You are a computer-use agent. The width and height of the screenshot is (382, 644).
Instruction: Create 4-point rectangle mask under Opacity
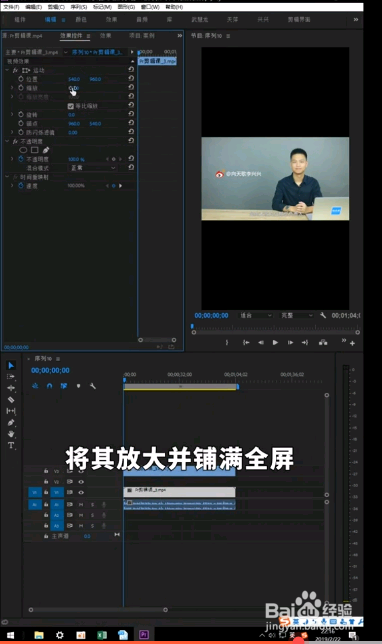(x=35, y=150)
